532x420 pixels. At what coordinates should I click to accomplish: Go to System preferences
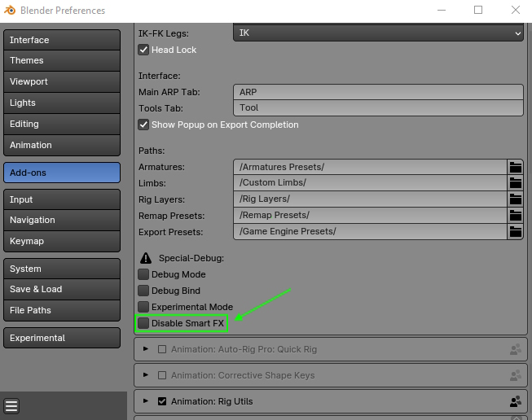[x=62, y=269]
